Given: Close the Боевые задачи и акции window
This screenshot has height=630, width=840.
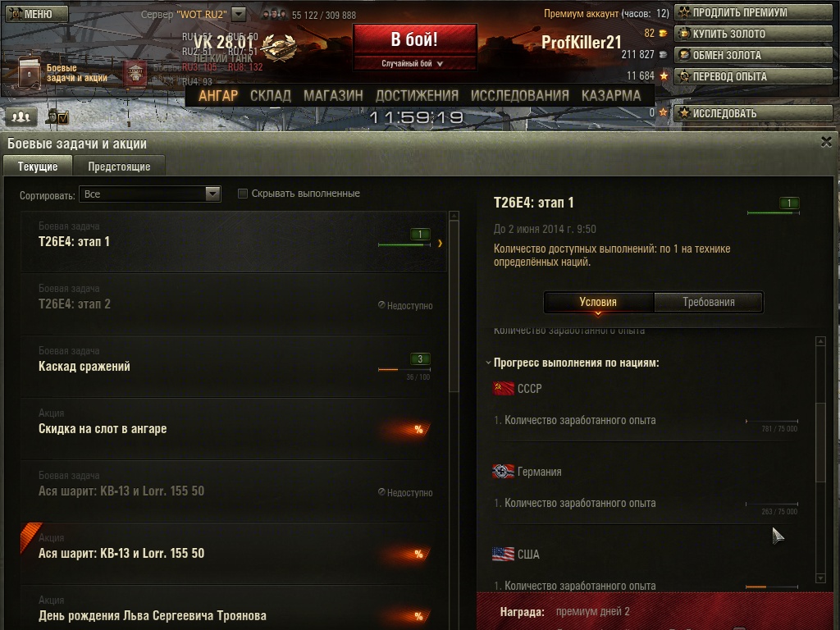Looking at the screenshot, I should tap(826, 141).
